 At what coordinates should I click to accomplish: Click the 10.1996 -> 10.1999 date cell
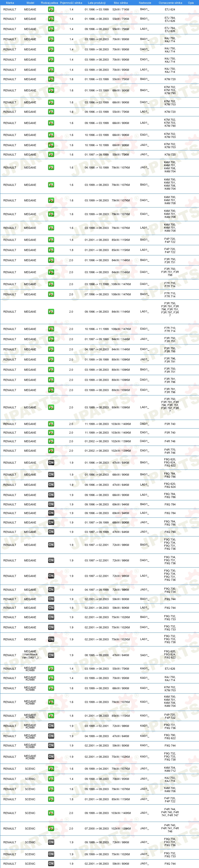click(97, 145)
